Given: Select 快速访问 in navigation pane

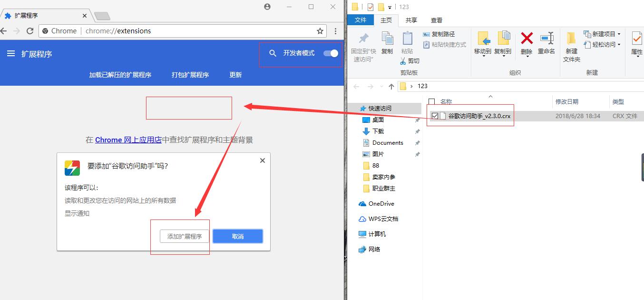Looking at the screenshot, I should [380, 108].
